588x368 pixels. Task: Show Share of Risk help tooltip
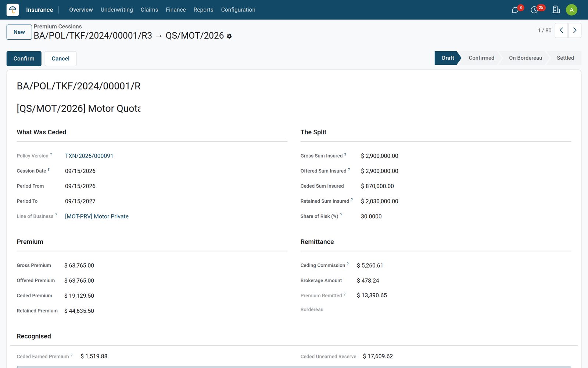(341, 215)
